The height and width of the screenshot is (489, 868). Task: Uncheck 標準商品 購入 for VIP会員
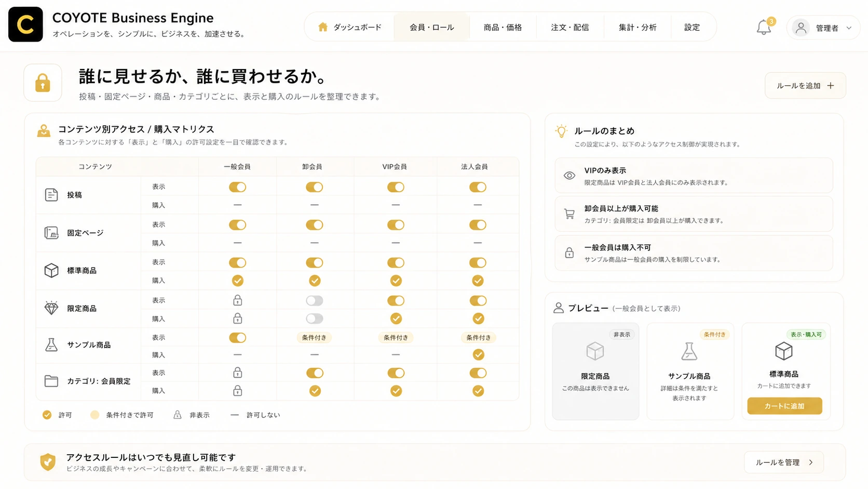(396, 281)
